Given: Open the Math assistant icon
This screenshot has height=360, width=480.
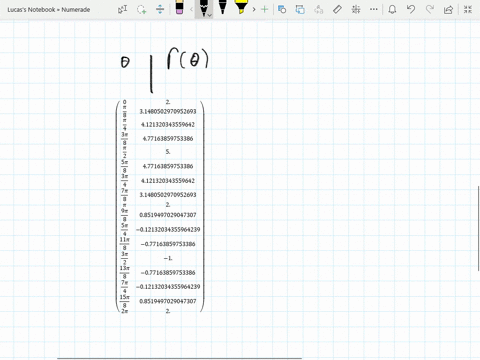Looking at the screenshot, I should (356, 9).
